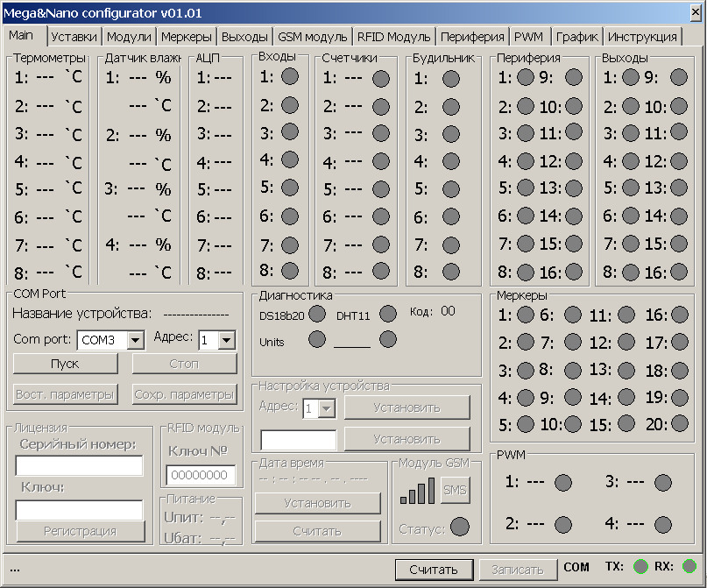Toggle input 1 indicator in Входы
The height and width of the screenshot is (588, 707).
point(290,76)
